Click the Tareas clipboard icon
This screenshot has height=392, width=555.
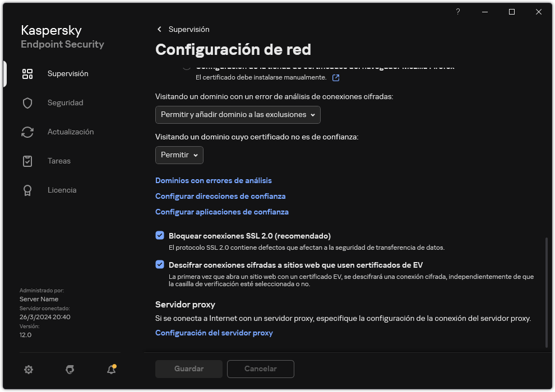tap(27, 161)
